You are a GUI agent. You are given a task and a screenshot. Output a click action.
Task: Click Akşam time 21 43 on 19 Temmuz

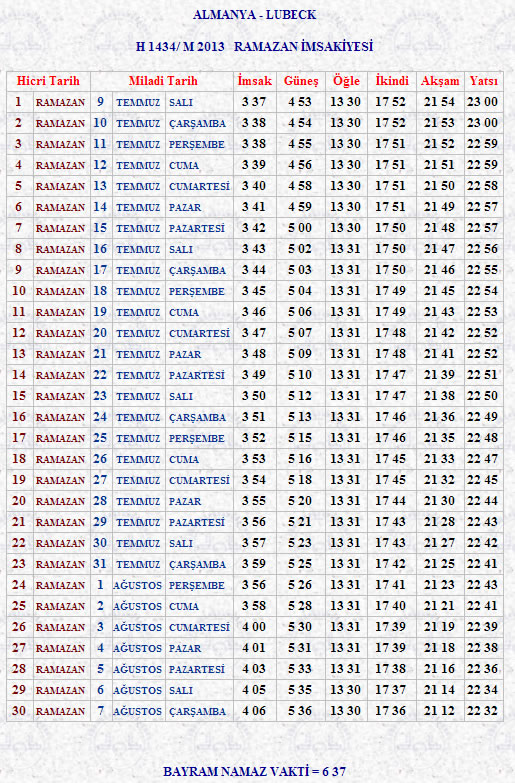[440, 312]
